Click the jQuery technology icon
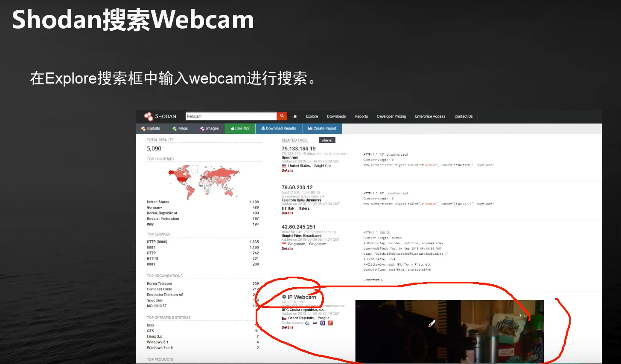The image size is (621, 364). click(307, 323)
